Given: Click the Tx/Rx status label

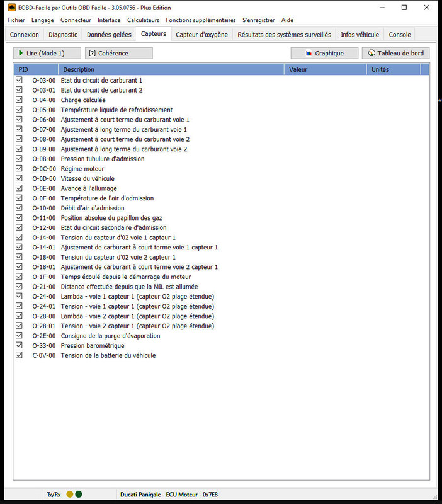Looking at the screenshot, I should pos(54,495).
